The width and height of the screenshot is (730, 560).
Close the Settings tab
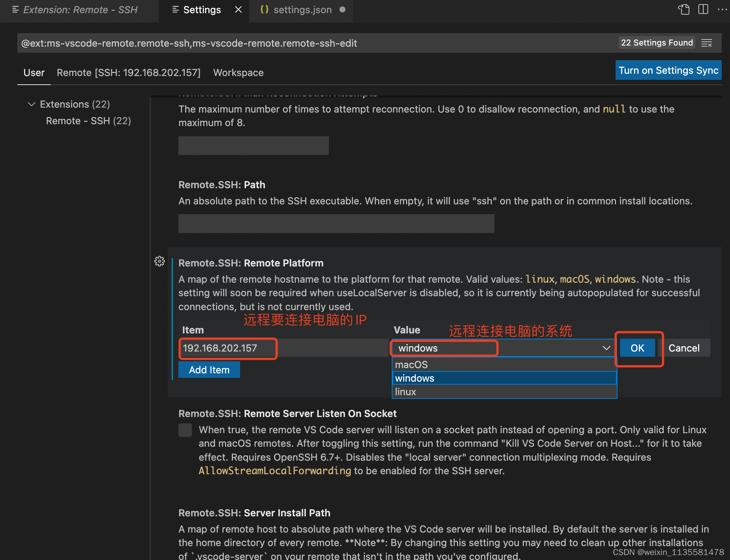pos(238,9)
